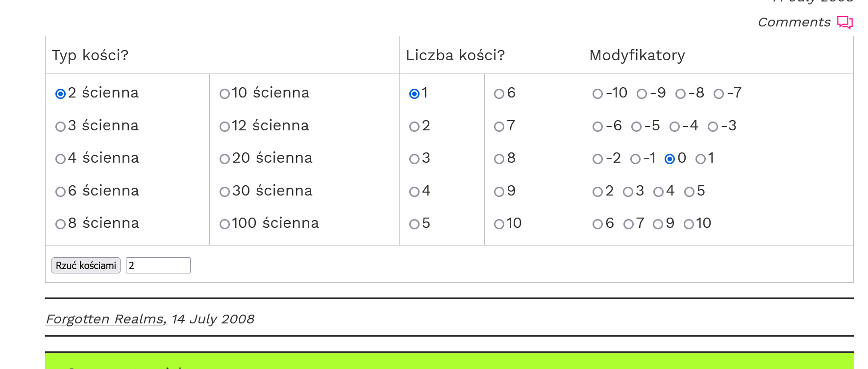Choose modifier 5
The width and height of the screenshot is (868, 369).
pos(690,192)
